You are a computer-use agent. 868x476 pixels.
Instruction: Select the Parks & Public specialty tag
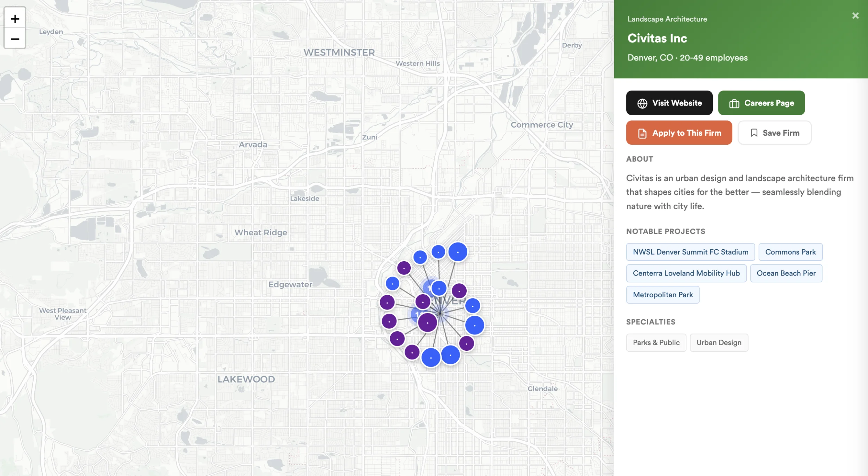tap(656, 343)
